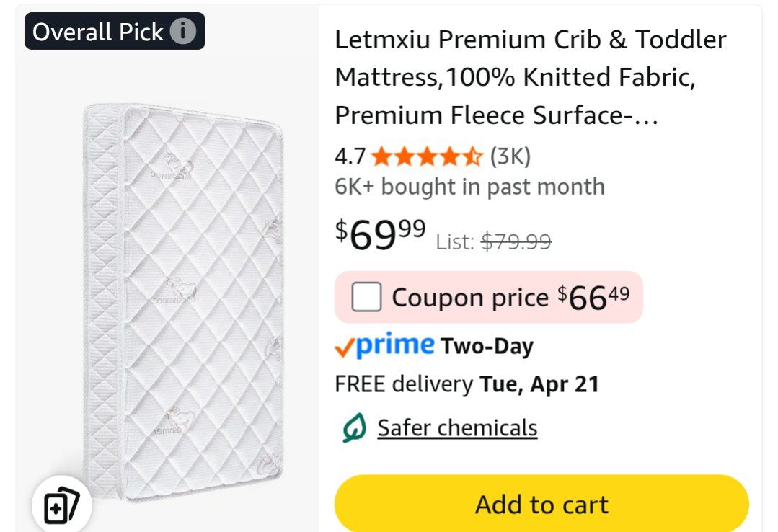Click the green Safer chemicals leaf icon
This screenshot has width=778, height=532.
pos(354,428)
